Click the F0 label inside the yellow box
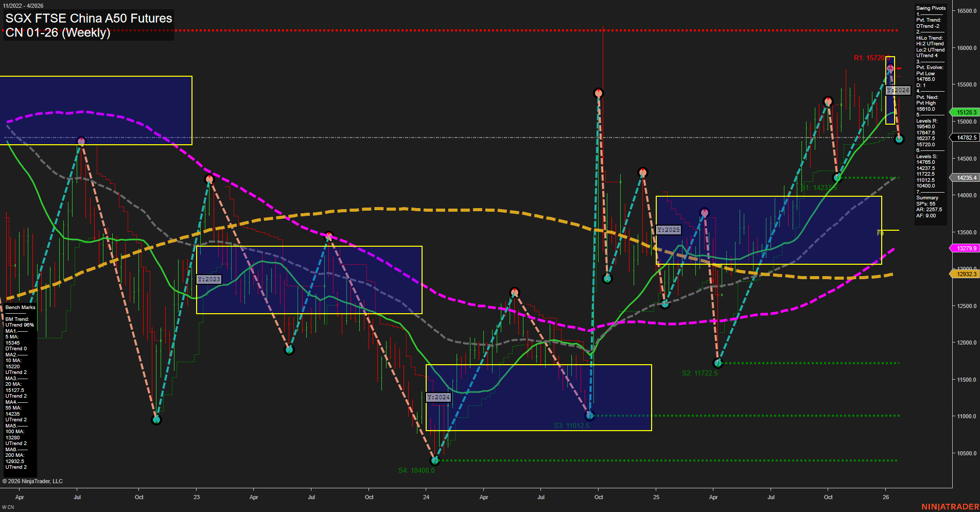Image resolution: width=980 pixels, height=512 pixels. pyautogui.click(x=881, y=232)
